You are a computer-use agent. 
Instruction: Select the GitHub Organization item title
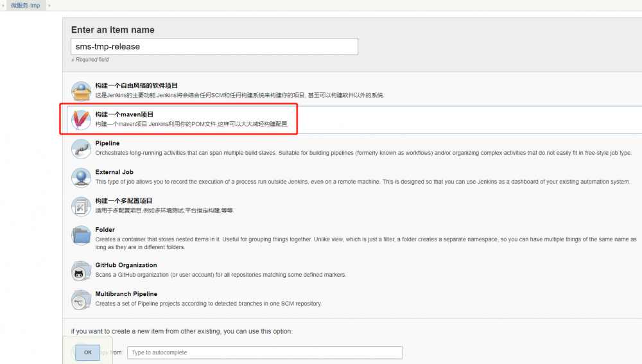click(x=126, y=265)
